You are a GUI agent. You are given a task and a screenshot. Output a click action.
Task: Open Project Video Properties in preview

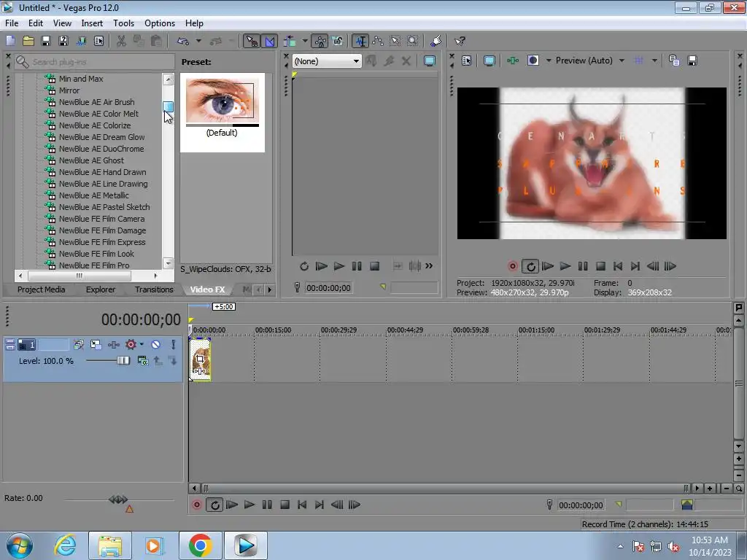click(466, 61)
